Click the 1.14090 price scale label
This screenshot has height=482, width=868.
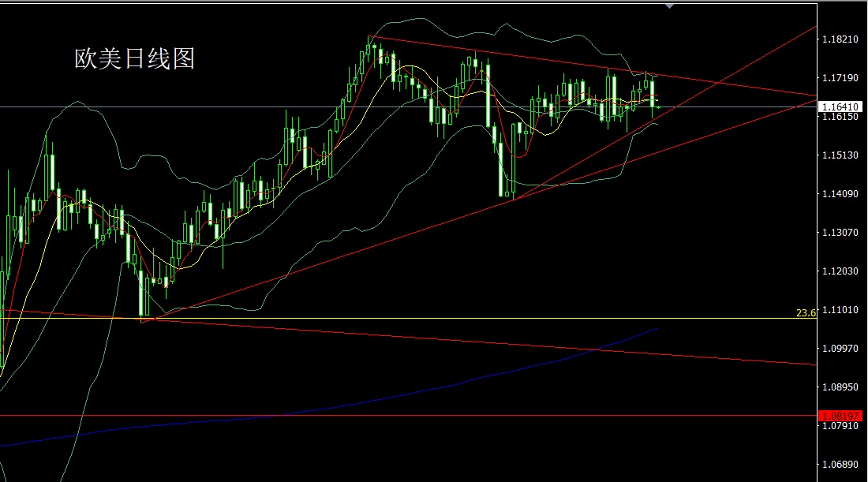click(840, 194)
